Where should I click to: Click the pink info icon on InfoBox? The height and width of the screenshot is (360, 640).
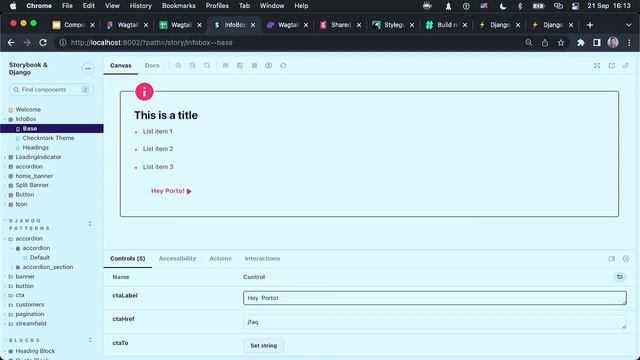pos(144,91)
